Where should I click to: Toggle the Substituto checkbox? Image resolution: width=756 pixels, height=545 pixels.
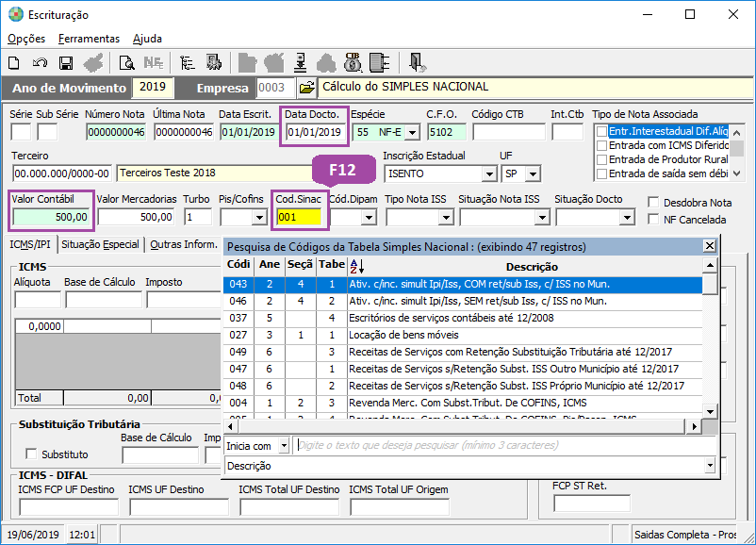[31, 454]
